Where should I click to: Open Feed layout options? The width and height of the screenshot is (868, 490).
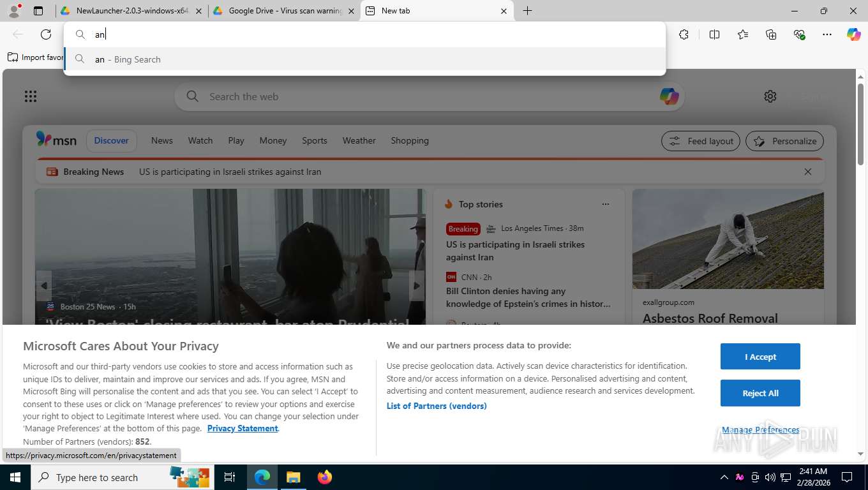click(701, 141)
